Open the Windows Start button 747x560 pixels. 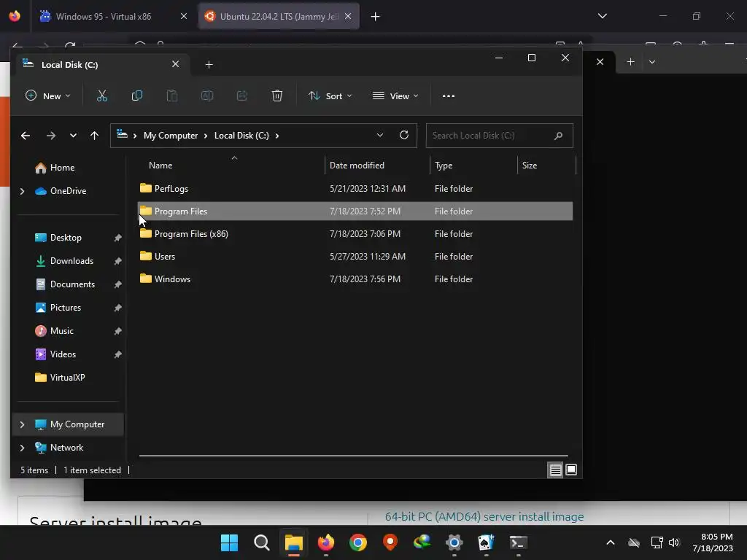229,542
